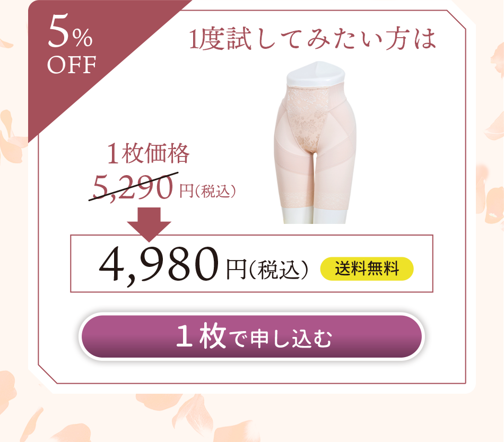Click the small 円(税込) beside 5,290
This screenshot has height=442, width=504.
(207, 191)
